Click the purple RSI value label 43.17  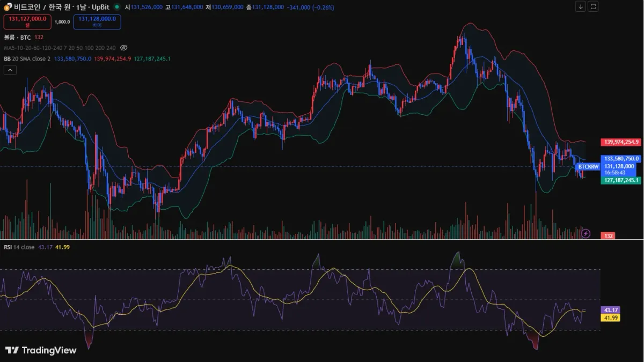pos(611,310)
